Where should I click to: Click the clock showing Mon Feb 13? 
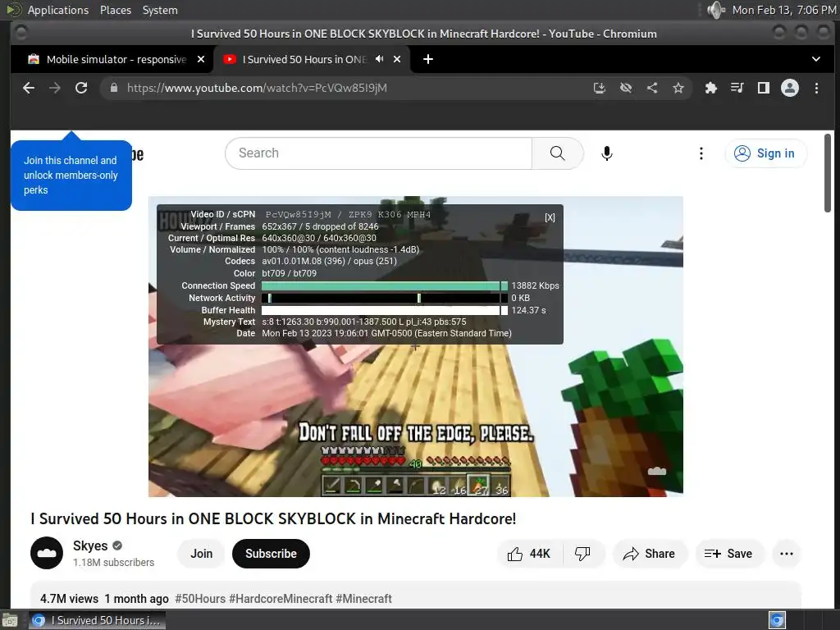(x=783, y=10)
